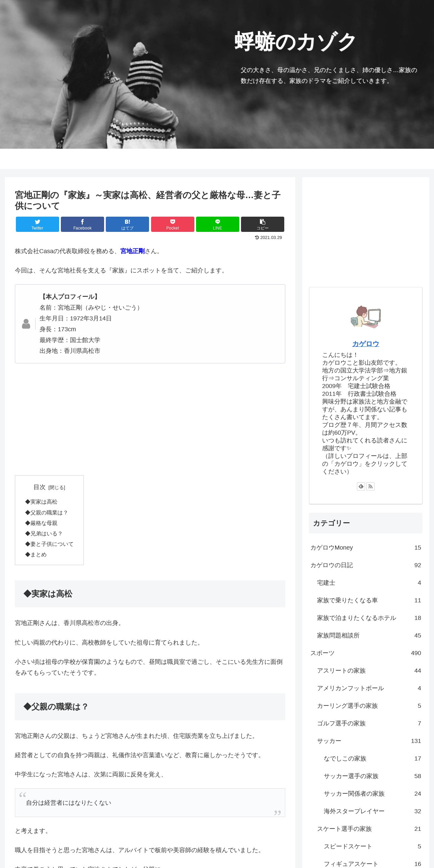Click the ◆父親の職業は？ section heading

pos(150,707)
